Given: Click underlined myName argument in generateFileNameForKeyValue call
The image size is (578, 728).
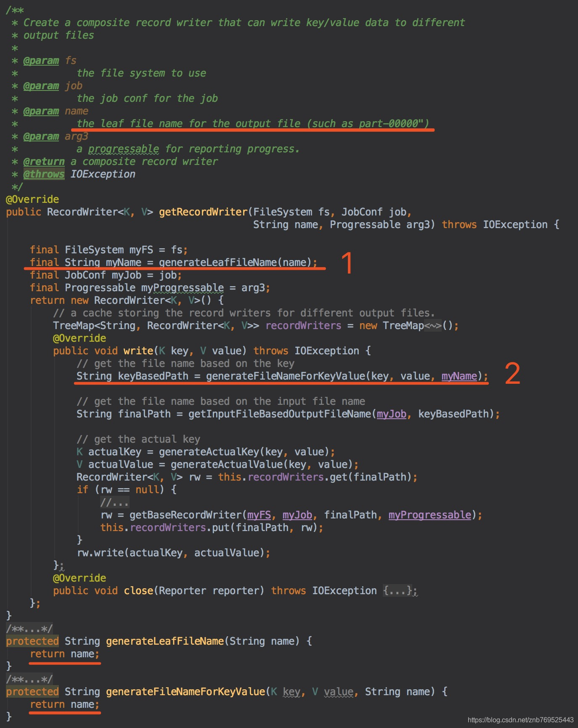Looking at the screenshot, I should 459,376.
